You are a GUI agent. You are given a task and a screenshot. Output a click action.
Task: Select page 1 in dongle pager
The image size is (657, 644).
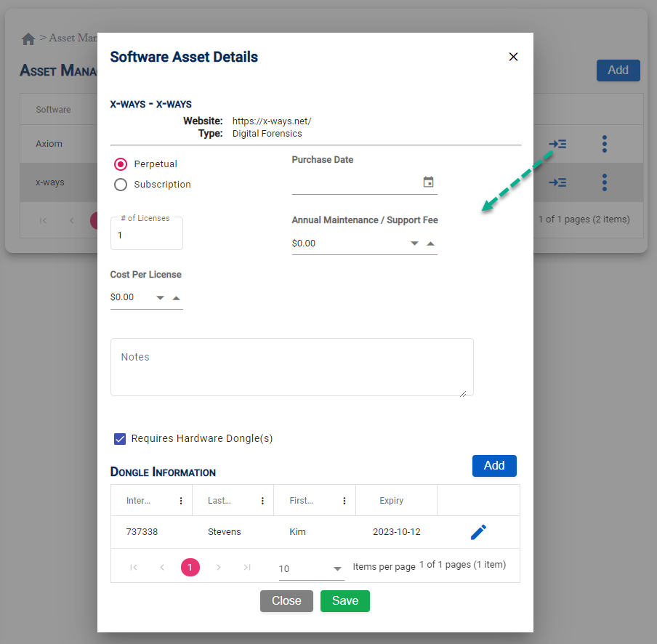(190, 568)
